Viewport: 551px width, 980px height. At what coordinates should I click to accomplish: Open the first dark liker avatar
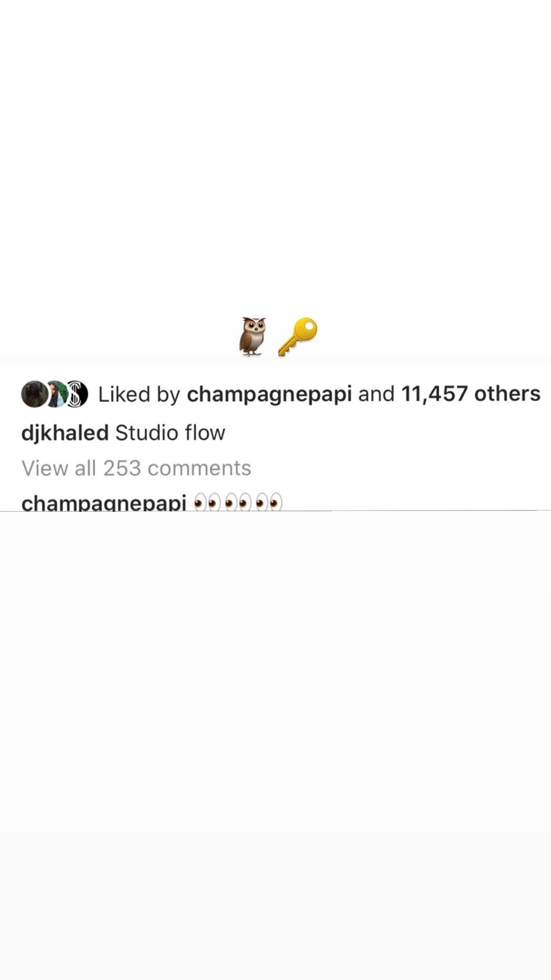[35, 394]
